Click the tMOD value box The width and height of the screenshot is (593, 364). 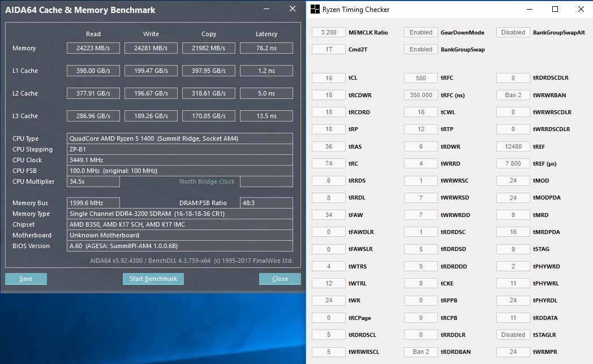[513, 180]
